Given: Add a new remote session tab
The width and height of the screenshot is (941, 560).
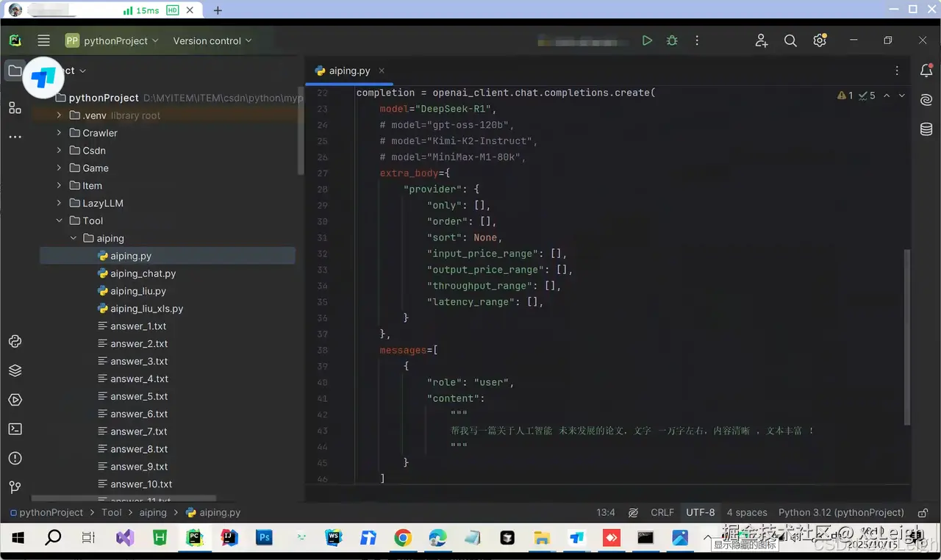Looking at the screenshot, I should click(218, 10).
